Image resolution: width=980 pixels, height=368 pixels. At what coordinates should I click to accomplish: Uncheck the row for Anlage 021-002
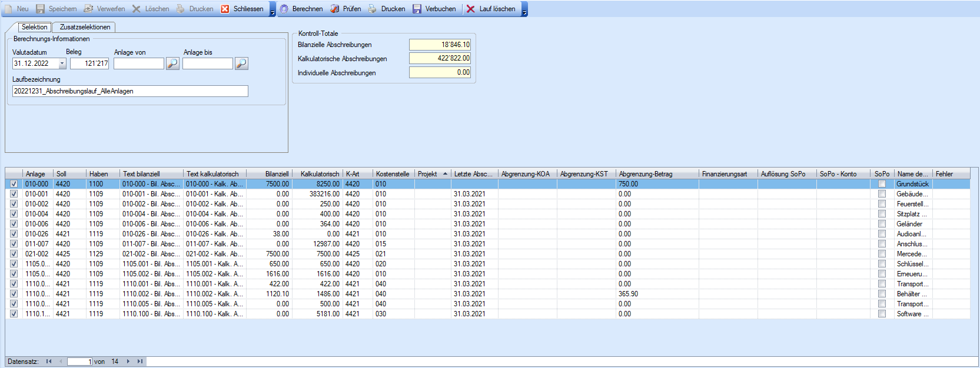[x=14, y=254]
